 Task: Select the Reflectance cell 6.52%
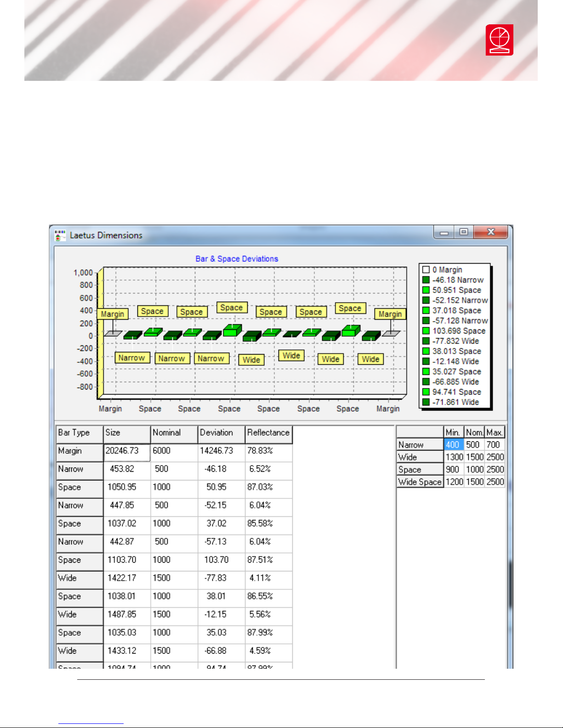(x=269, y=470)
